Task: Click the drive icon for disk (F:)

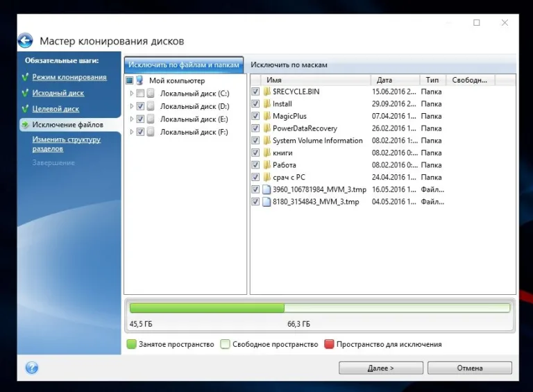Action: [x=151, y=132]
